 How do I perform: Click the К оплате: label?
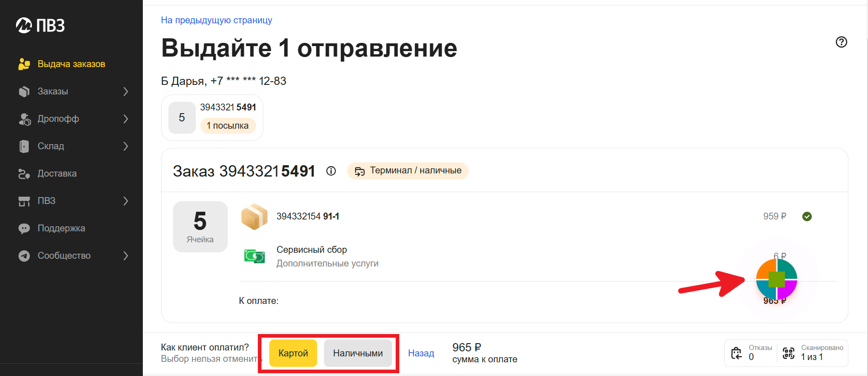click(258, 301)
